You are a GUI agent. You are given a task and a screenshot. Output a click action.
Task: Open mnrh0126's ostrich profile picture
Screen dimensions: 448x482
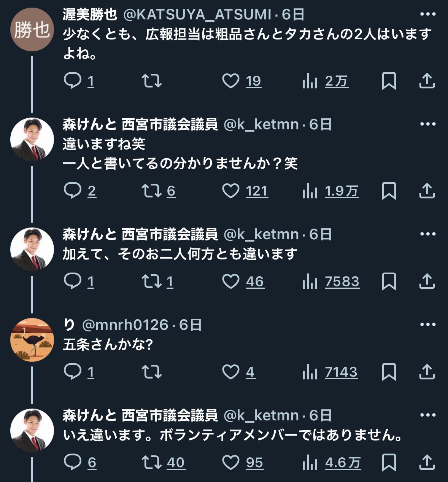32,339
